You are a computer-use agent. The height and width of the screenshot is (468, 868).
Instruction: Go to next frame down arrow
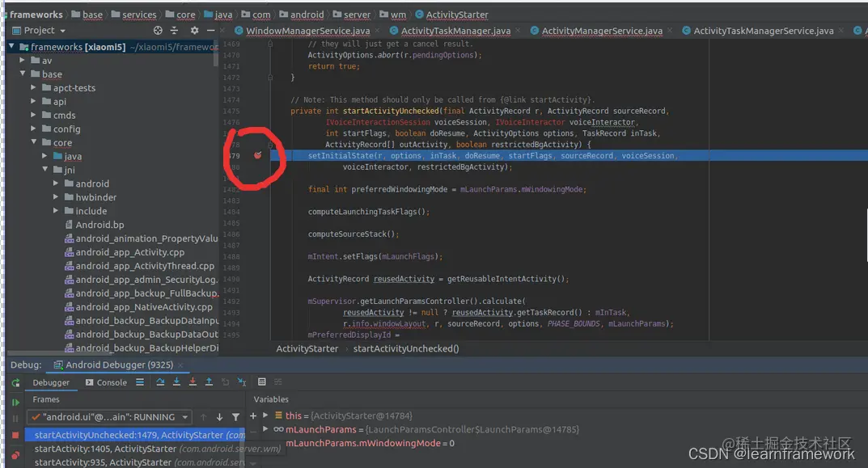pos(220,417)
